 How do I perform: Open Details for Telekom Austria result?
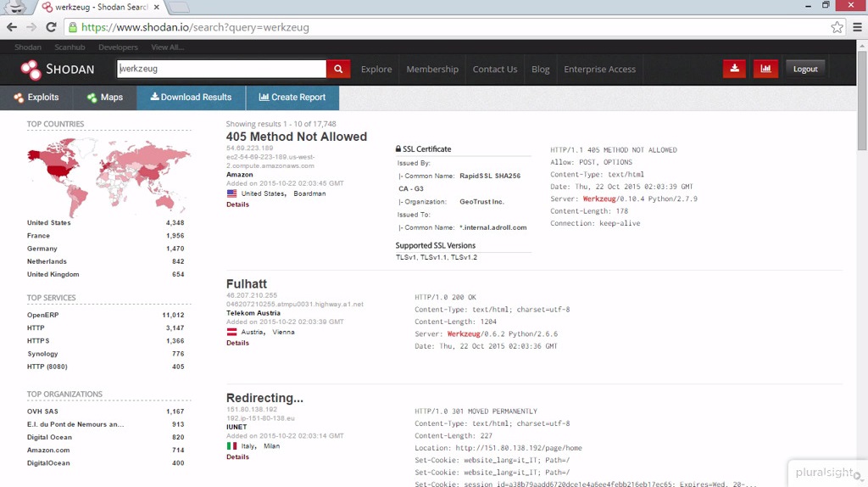[237, 343]
